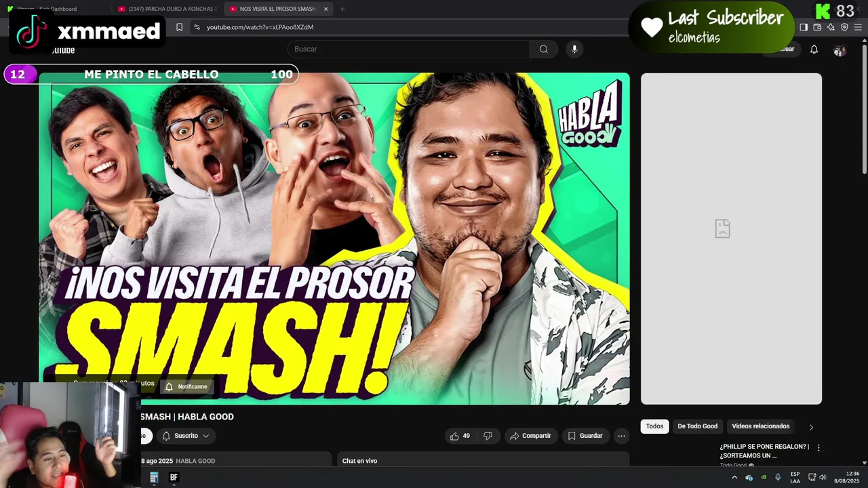Click the Chat en vivo header

pyautogui.click(x=359, y=461)
